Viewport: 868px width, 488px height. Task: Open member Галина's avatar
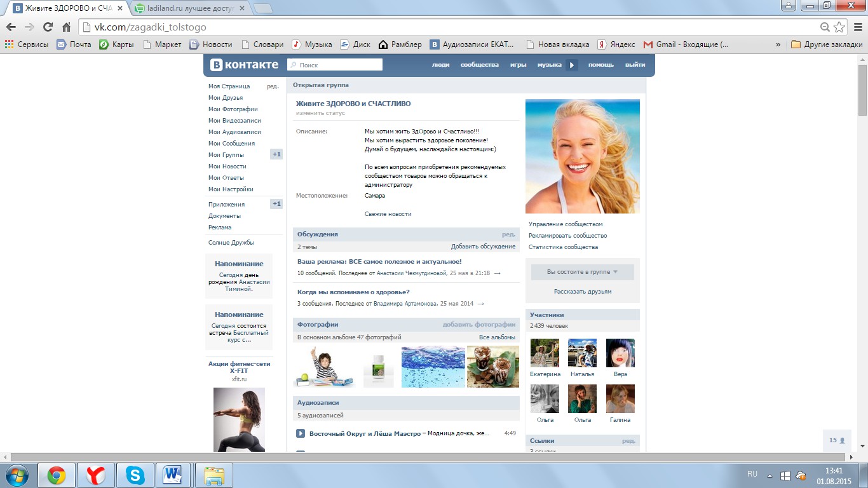click(x=620, y=398)
